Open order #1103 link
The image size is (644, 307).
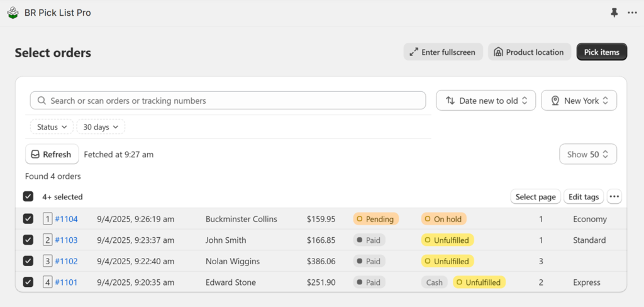[66, 240]
